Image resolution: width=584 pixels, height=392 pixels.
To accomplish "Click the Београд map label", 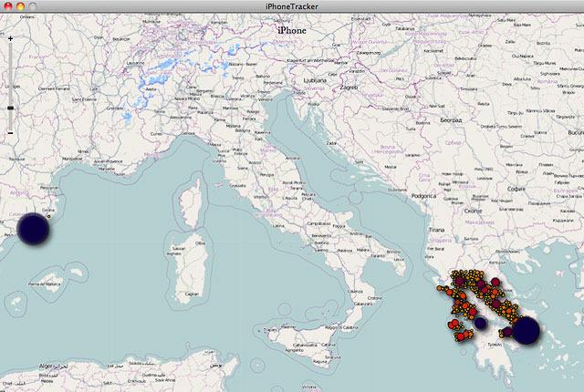I will [x=451, y=120].
